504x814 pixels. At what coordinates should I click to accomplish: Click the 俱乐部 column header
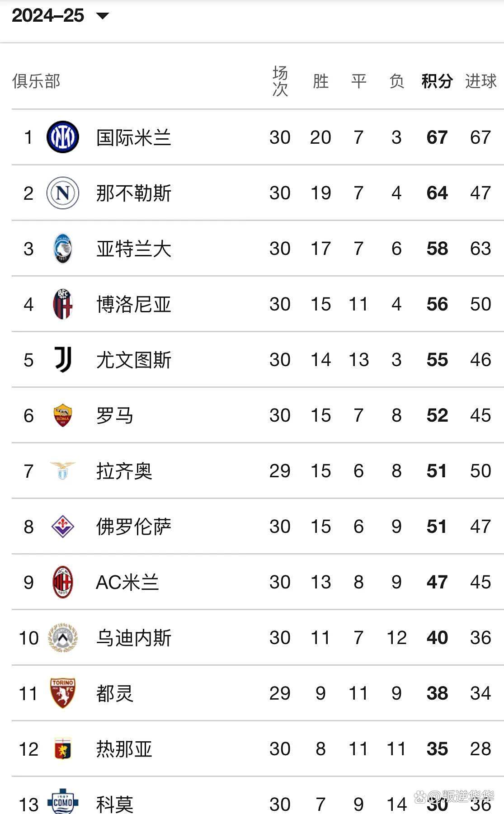tap(36, 81)
